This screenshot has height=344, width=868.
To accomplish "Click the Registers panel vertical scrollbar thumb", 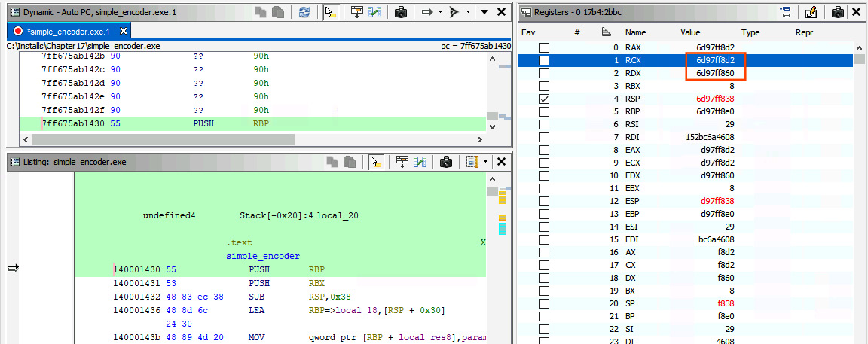I will click(x=859, y=59).
